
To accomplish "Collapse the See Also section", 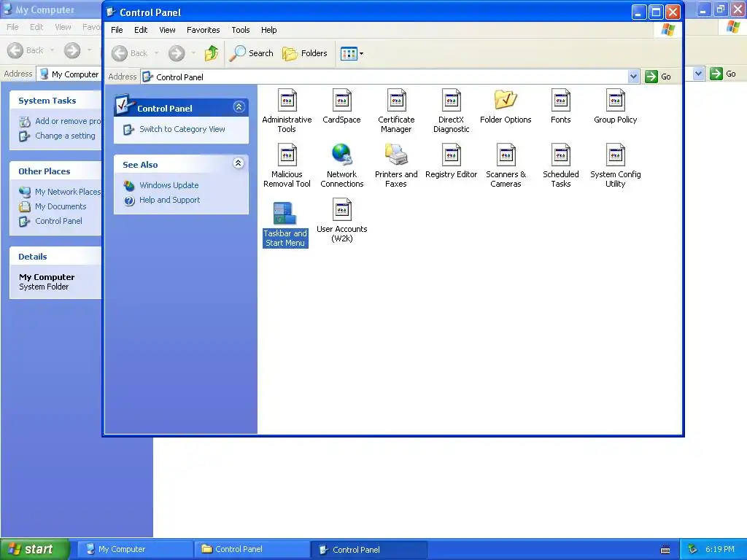I will tap(239, 163).
